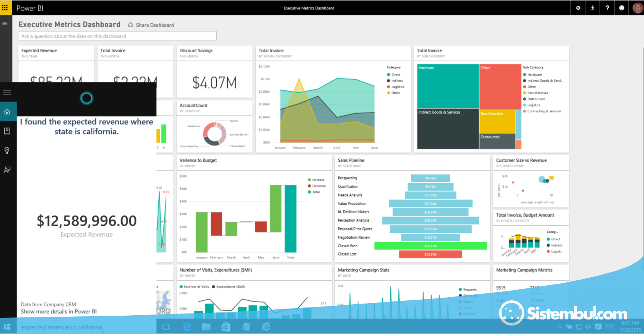Launch Microsoft Edge from taskbar

(x=186, y=327)
